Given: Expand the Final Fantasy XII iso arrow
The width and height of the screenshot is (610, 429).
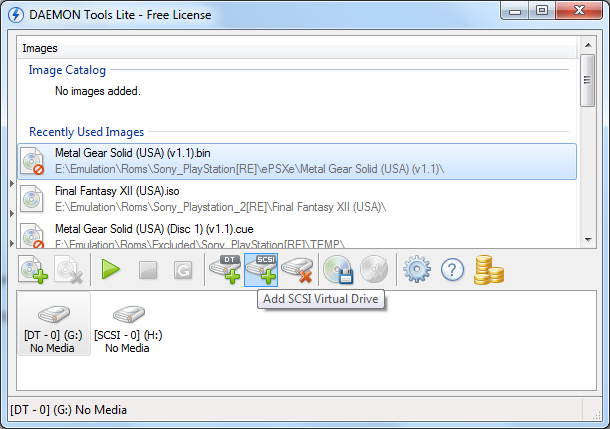Looking at the screenshot, I should point(12,214).
